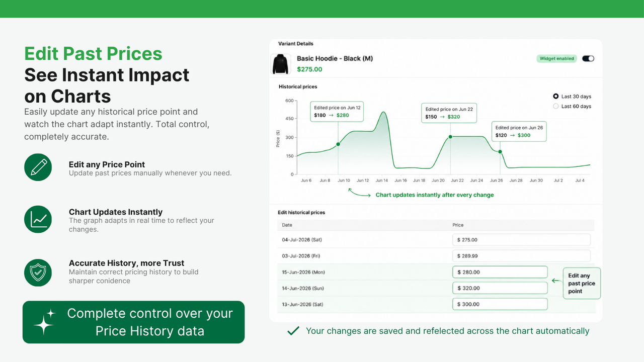The image size is (644, 362).
Task: Click the 13-Jun-2026 price field showing $300.00
Action: (500, 304)
